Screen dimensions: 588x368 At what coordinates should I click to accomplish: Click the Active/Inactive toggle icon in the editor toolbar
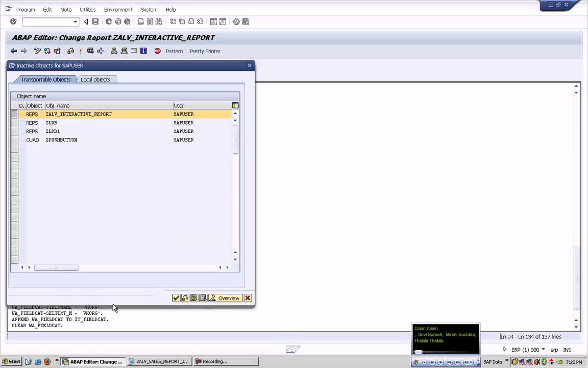point(47,51)
